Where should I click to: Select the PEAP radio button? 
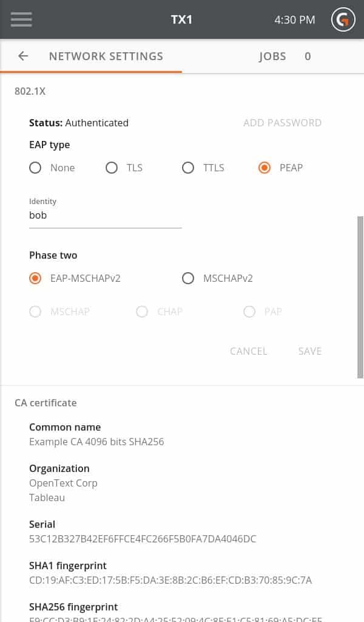(x=265, y=168)
